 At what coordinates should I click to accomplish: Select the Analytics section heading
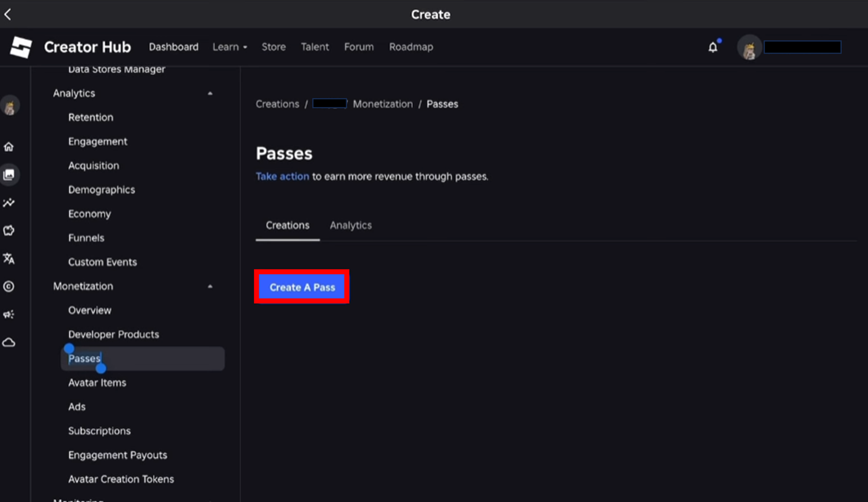(x=74, y=93)
